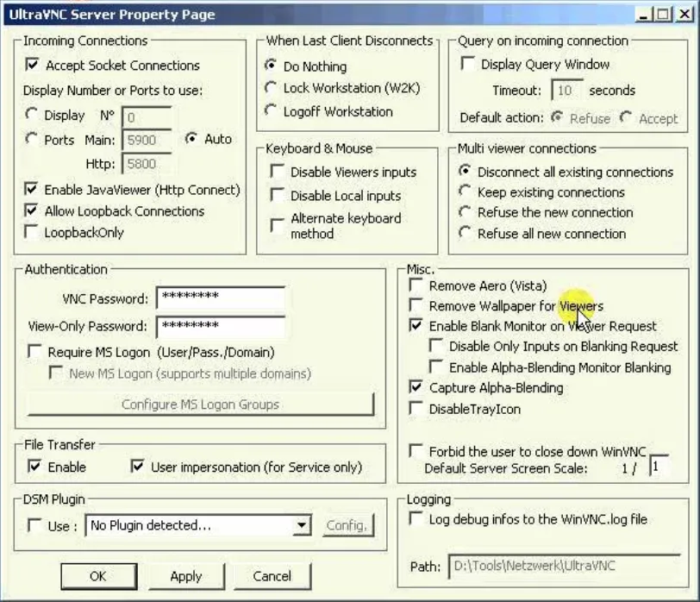Toggle Capture Alpha-Blending checkbox
The width and height of the screenshot is (700, 602).
(x=416, y=387)
